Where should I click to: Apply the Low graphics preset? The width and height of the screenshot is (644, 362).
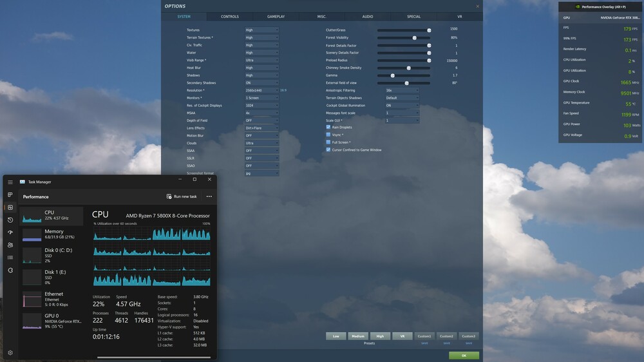tap(336, 336)
